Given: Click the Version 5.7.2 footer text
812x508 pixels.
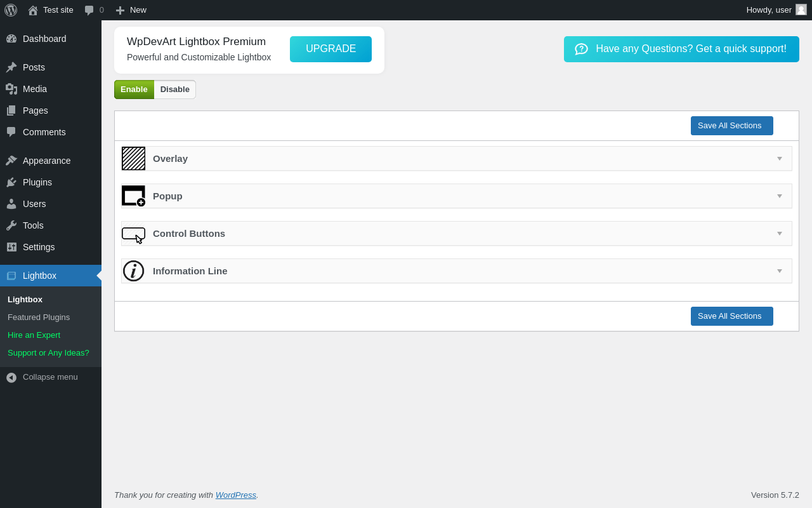Looking at the screenshot, I should coord(775,495).
